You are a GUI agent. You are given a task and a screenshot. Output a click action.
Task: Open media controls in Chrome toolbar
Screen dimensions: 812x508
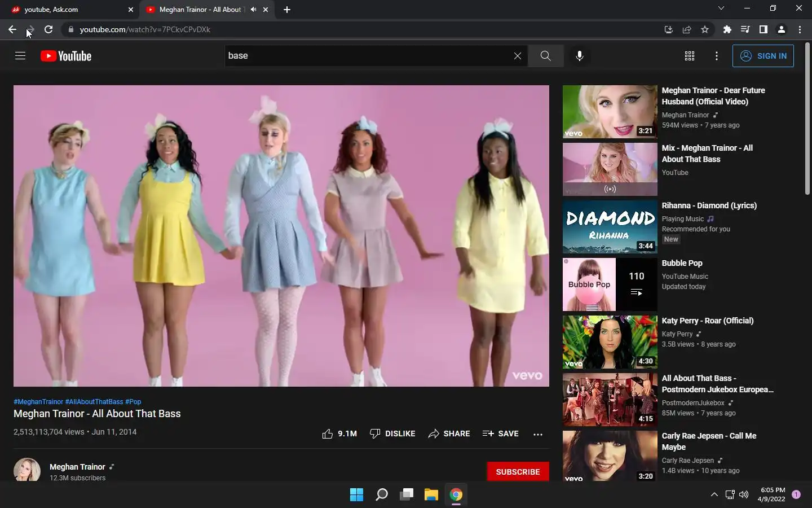(745, 29)
